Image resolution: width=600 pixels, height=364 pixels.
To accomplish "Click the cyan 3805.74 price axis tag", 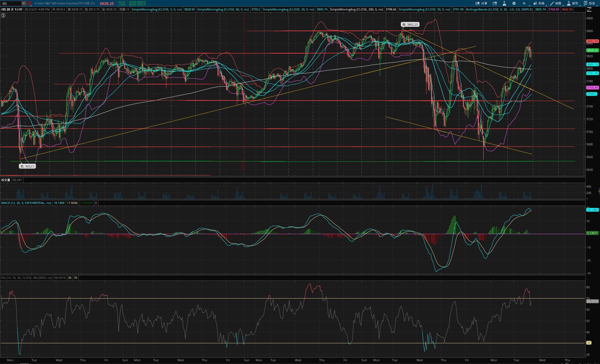I will (x=592, y=64).
